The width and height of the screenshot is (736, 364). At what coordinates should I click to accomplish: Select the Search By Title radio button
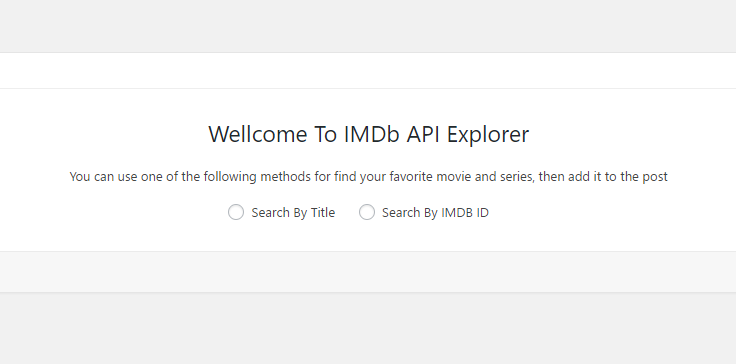tap(236, 212)
